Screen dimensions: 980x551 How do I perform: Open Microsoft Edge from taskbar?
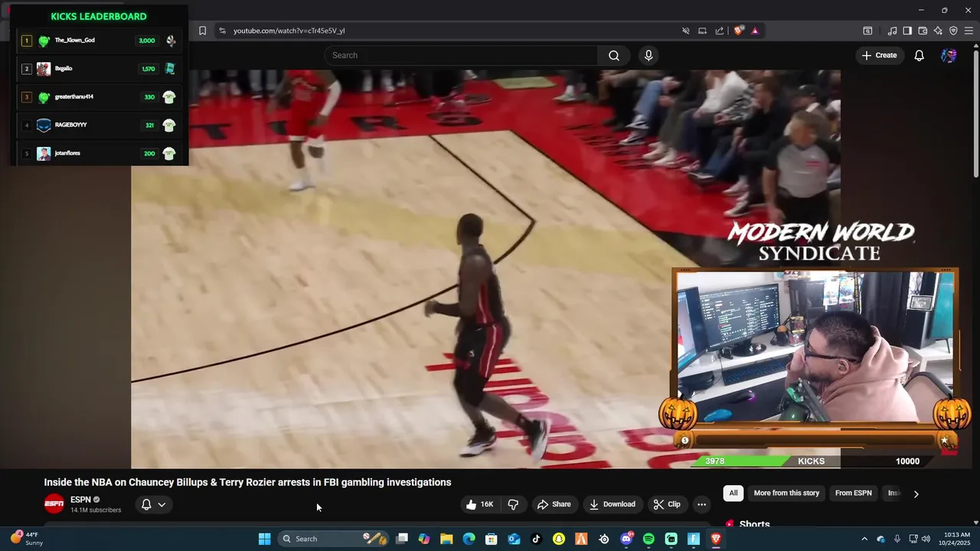[469, 539]
